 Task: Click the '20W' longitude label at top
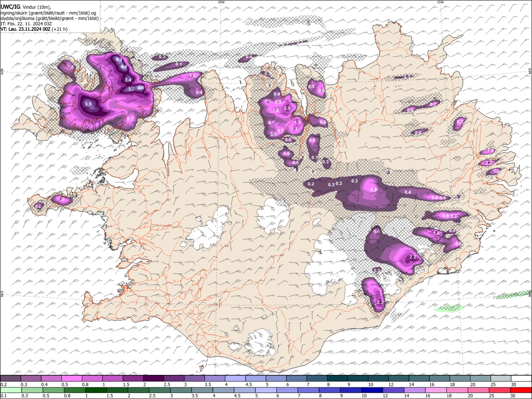[x=221, y=2]
